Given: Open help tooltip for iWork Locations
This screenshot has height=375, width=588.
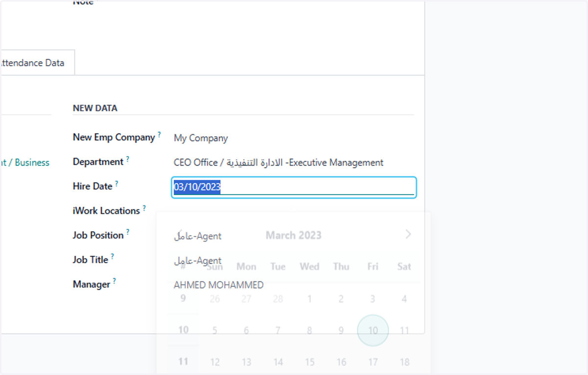Looking at the screenshot, I should point(144,208).
